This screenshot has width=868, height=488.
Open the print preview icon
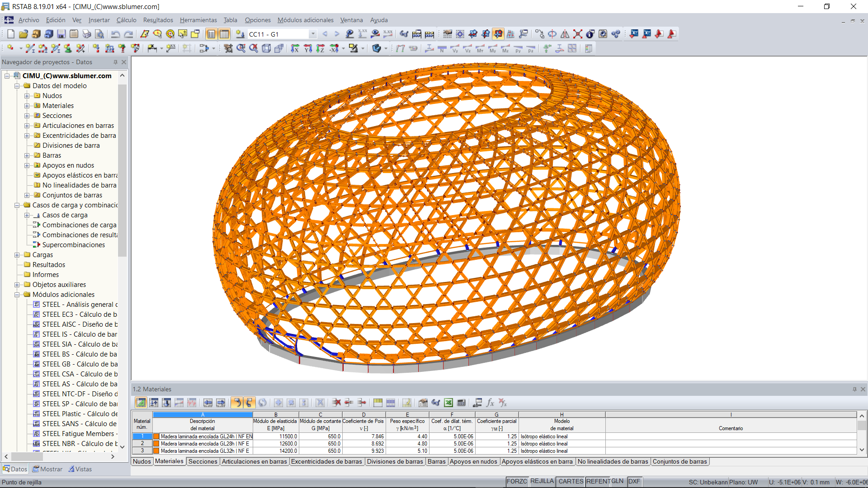tap(99, 34)
